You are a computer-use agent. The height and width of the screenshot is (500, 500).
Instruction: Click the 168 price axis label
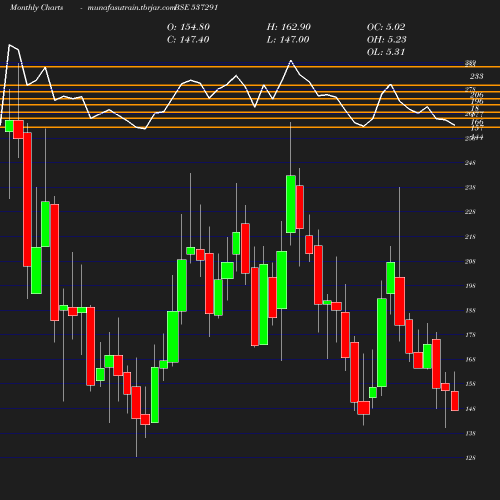click(x=470, y=359)
